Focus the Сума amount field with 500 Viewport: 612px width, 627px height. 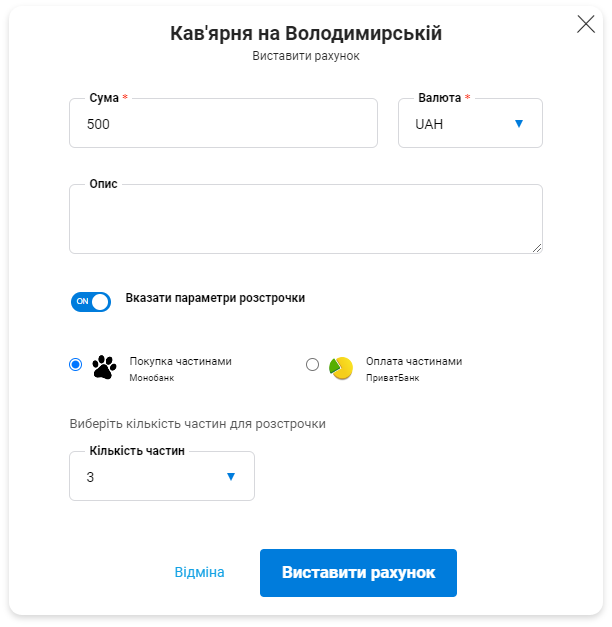[224, 123]
